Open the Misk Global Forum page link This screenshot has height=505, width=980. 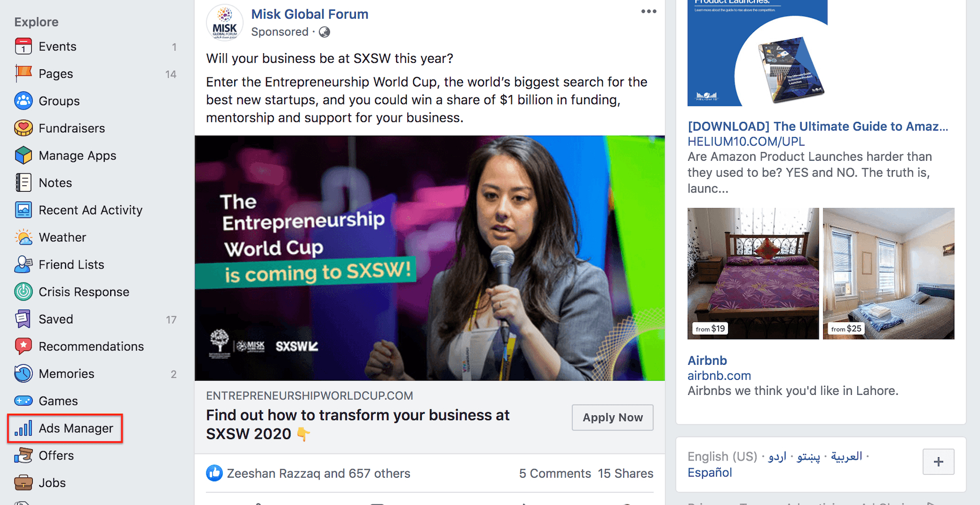click(x=309, y=14)
